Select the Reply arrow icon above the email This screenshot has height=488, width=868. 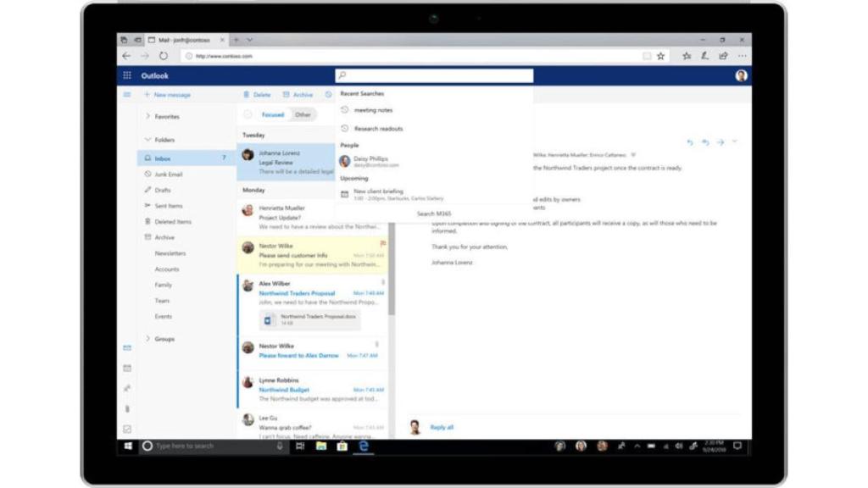pyautogui.click(x=691, y=142)
